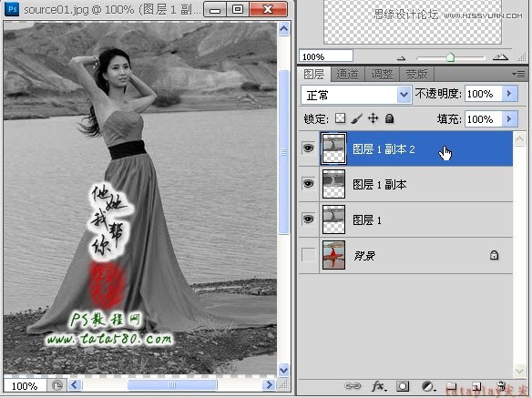Click the 图层 1 副本 2 layer name
Viewport: 532px width, 398px height.
(384, 149)
